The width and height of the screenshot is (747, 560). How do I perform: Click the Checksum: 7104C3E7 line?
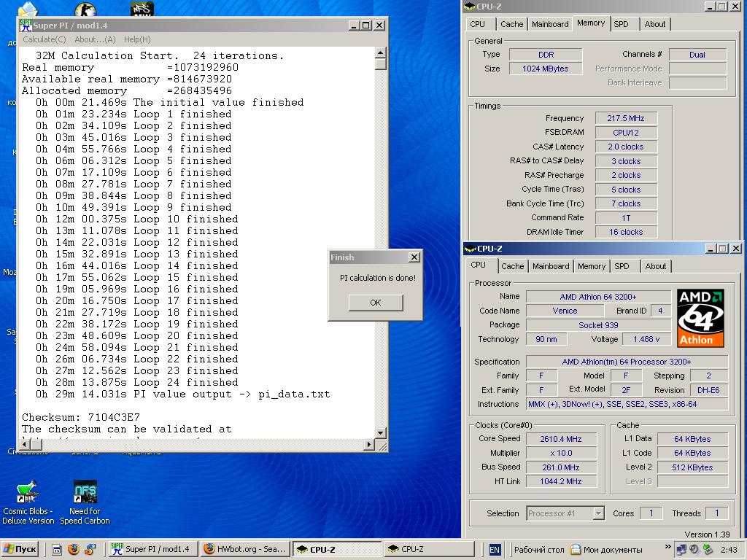click(x=81, y=418)
